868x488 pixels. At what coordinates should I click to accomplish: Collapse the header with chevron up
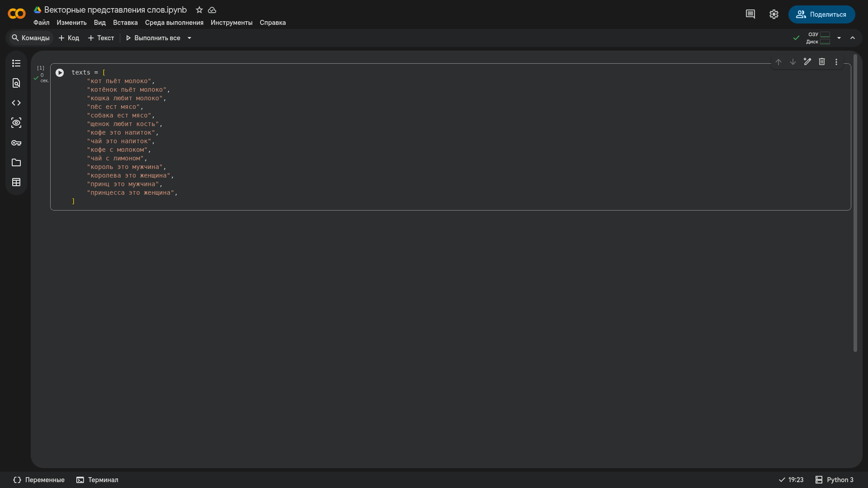853,38
